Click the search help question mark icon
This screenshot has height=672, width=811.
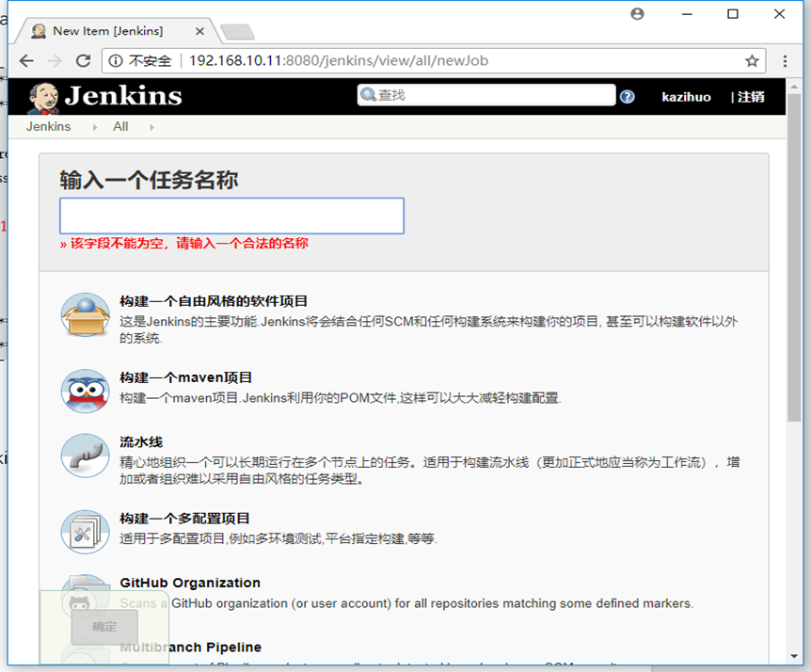click(x=628, y=97)
